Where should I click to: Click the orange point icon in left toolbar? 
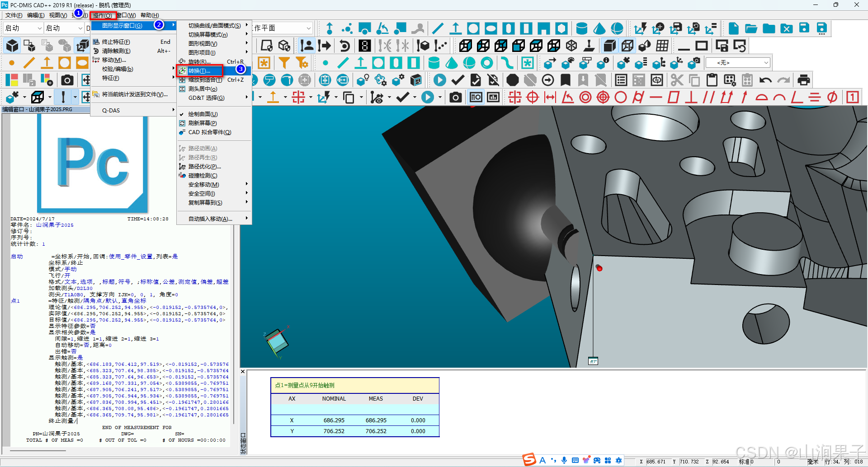tap(12, 63)
